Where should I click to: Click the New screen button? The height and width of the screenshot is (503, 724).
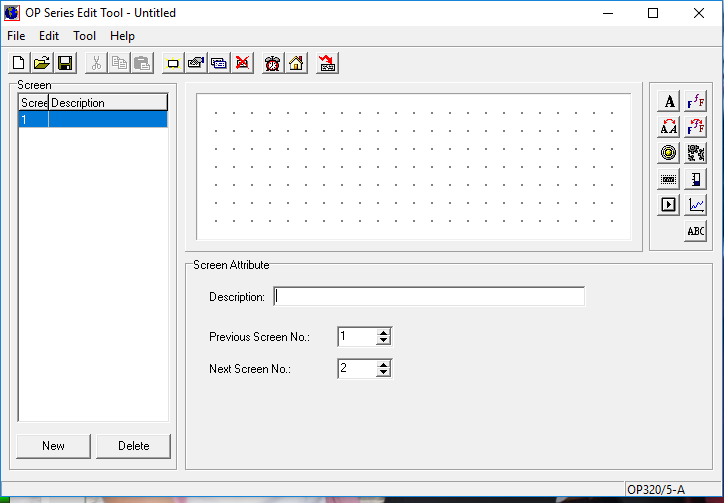tap(53, 446)
